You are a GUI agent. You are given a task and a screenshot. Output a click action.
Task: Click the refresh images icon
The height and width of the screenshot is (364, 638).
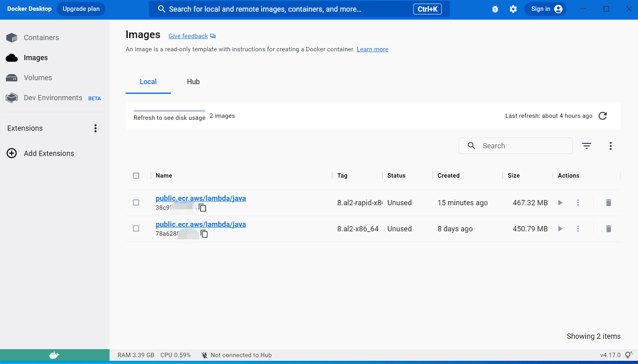coord(602,116)
